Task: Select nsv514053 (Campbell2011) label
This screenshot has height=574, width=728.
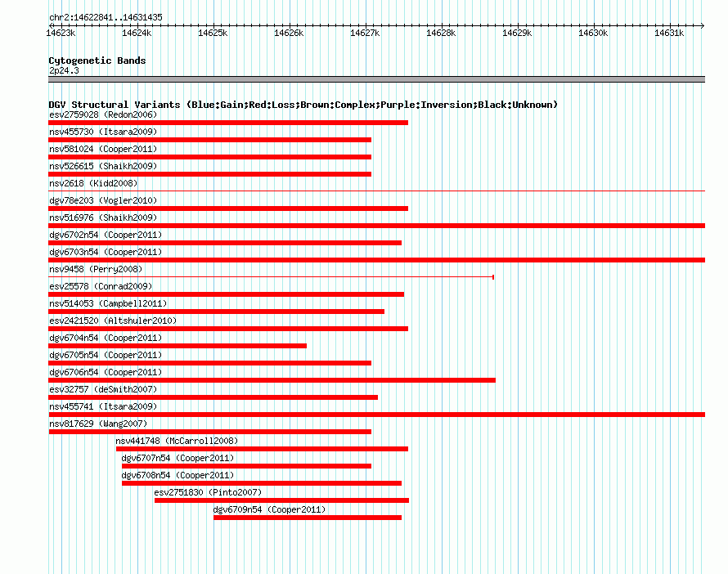Action: coord(108,303)
